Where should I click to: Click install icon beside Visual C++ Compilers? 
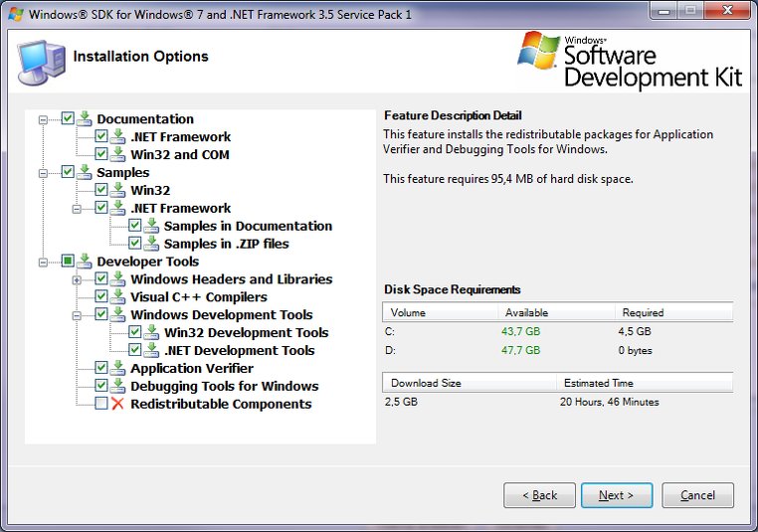tap(117, 296)
